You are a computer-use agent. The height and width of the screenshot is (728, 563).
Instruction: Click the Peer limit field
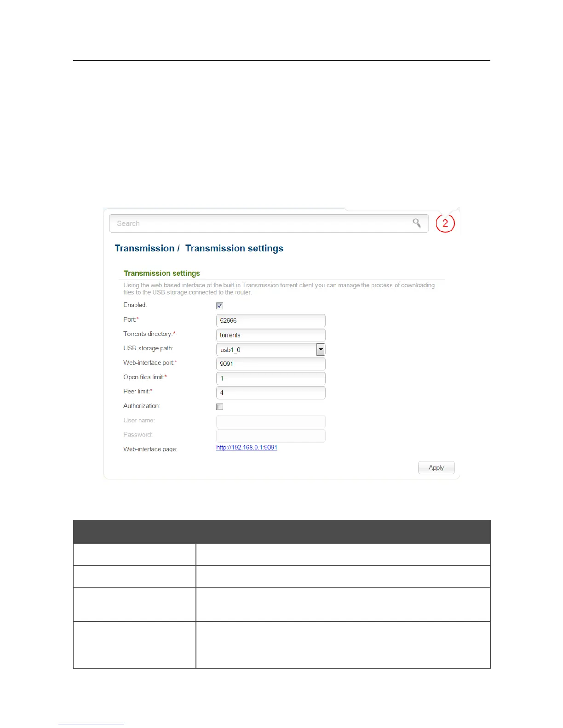[x=270, y=392]
